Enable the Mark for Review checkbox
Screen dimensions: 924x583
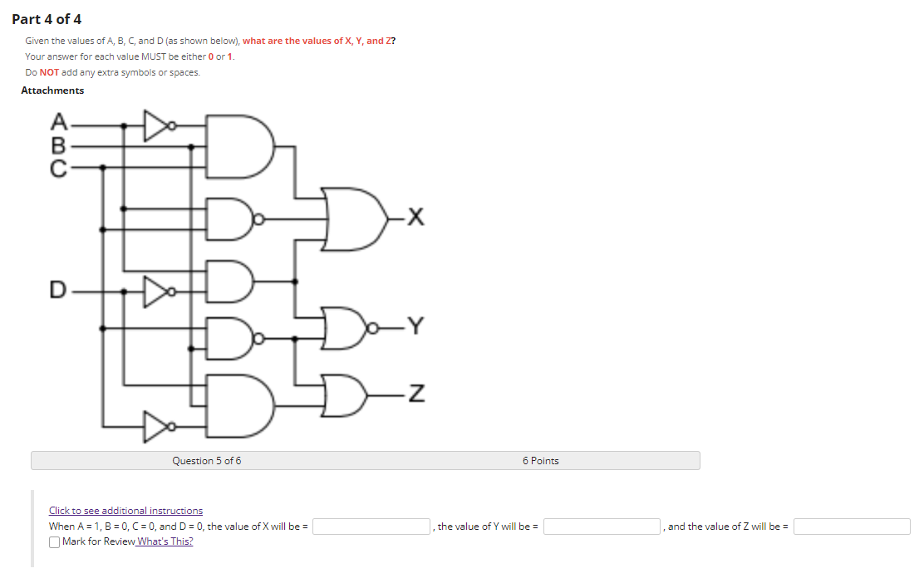point(54,541)
